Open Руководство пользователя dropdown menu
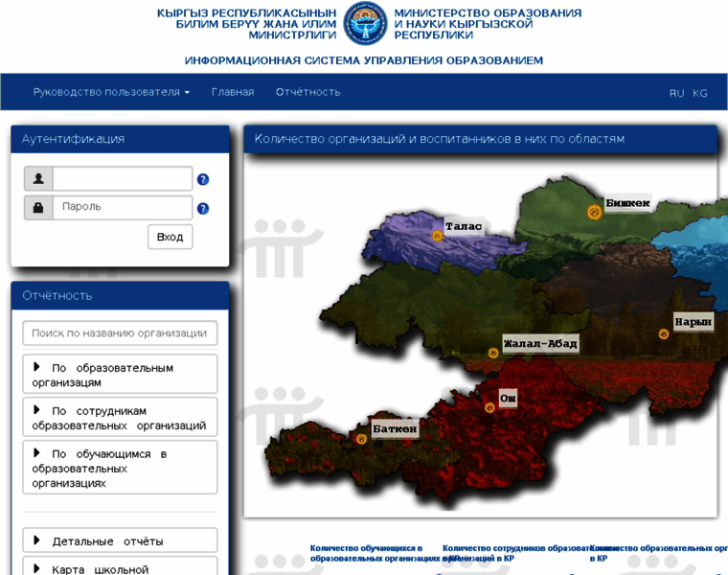 pyautogui.click(x=111, y=92)
